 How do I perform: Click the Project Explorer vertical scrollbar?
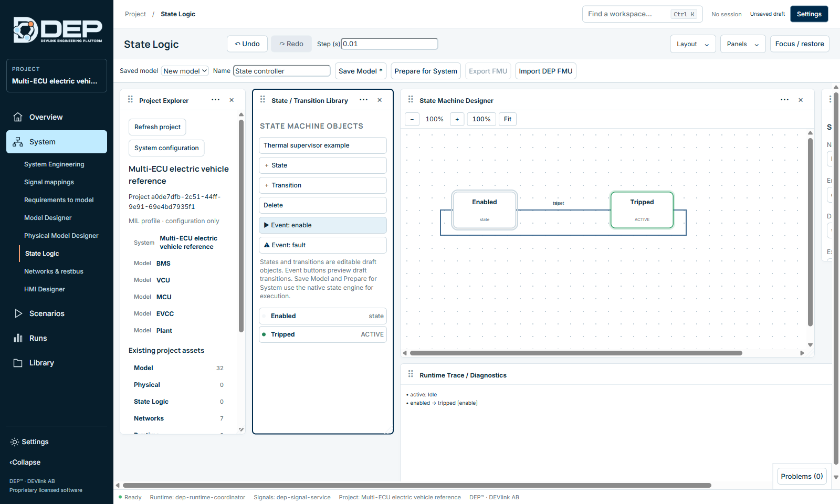click(241, 226)
